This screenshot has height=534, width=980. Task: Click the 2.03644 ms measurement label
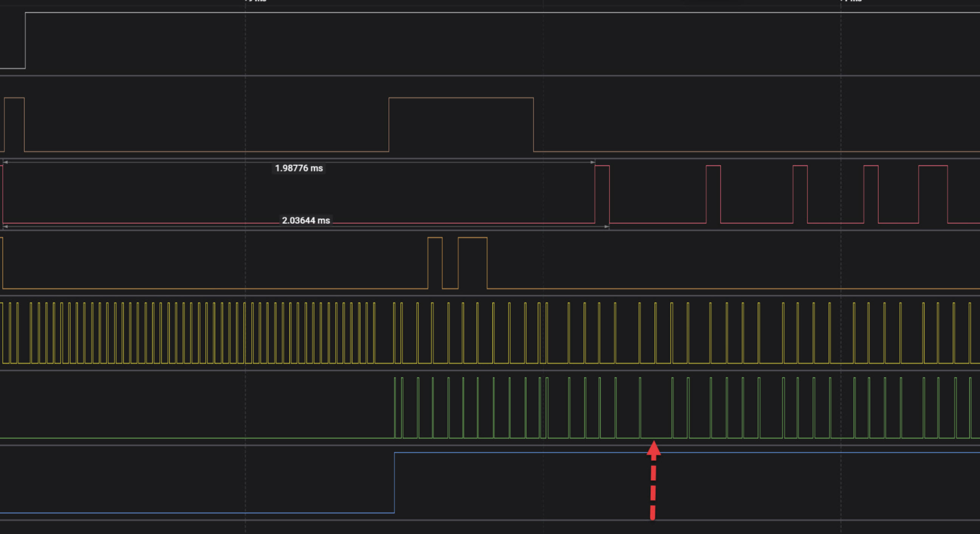coord(305,220)
